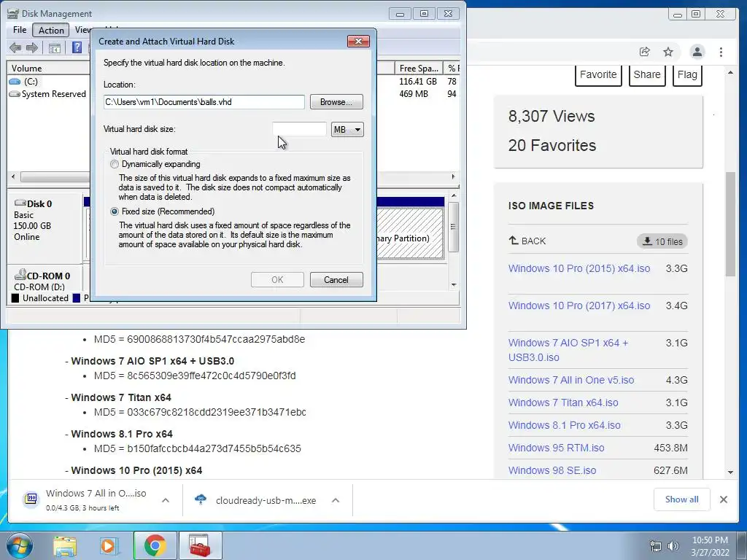
Task: Open the View menu in Disk Management
Action: [82, 30]
